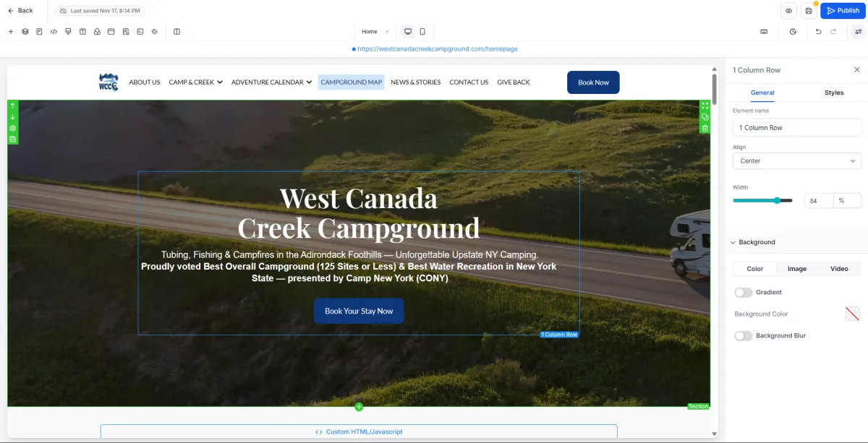Toggle the Background Blur switch
This screenshot has height=443, width=868.
743,335
